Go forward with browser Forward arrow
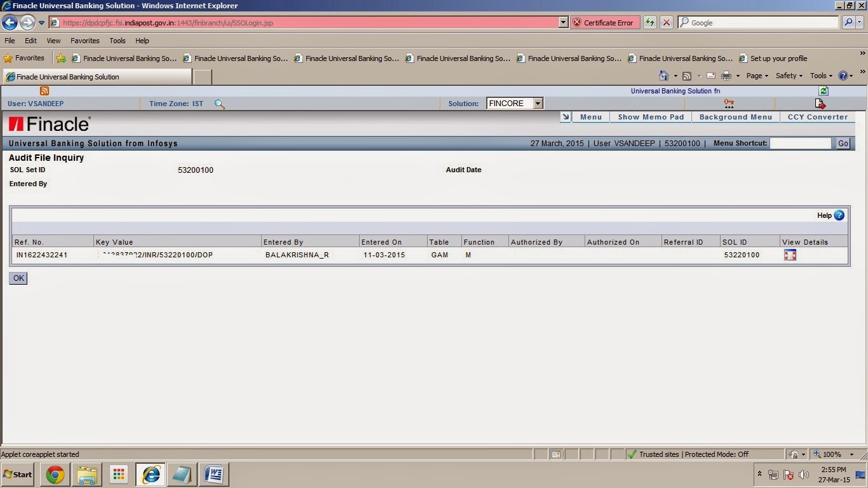868x488 pixels. tap(27, 23)
